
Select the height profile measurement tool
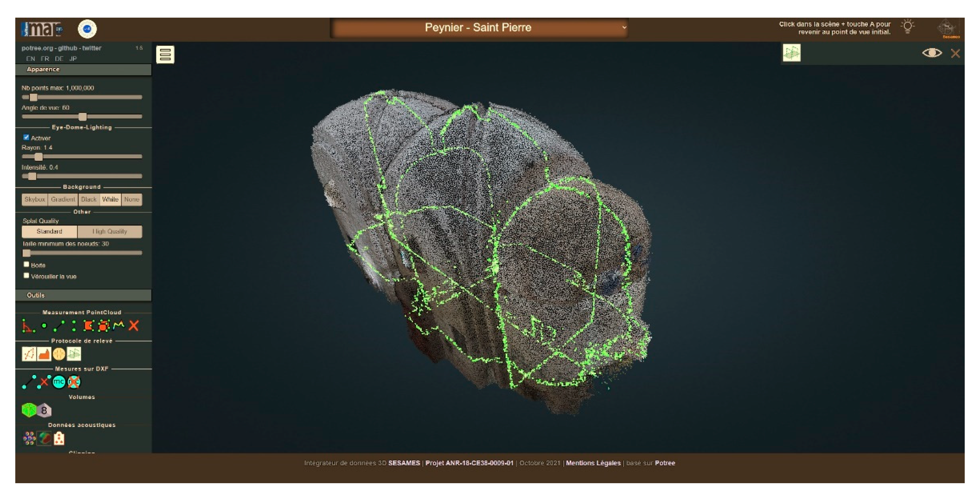click(119, 325)
